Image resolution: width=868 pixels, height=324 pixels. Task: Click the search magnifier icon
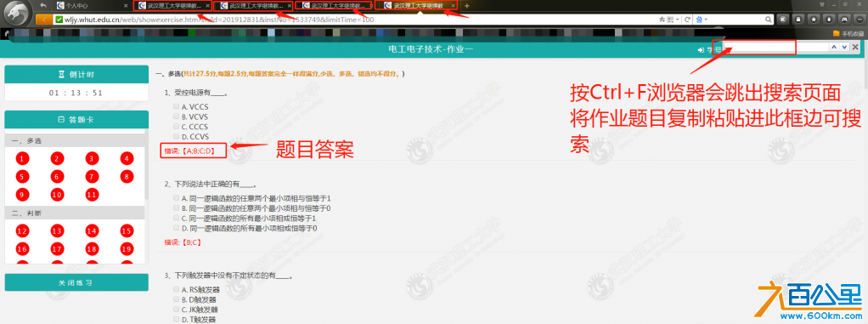(x=769, y=20)
